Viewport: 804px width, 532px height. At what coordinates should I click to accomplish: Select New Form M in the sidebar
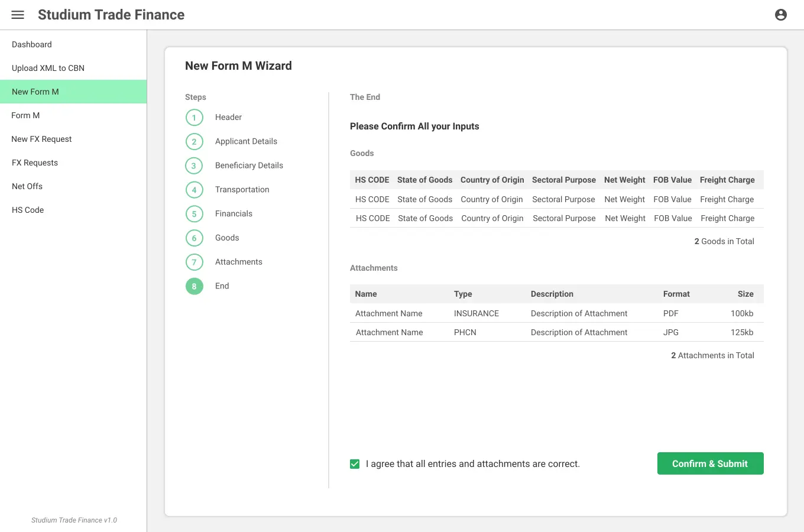[73, 92]
